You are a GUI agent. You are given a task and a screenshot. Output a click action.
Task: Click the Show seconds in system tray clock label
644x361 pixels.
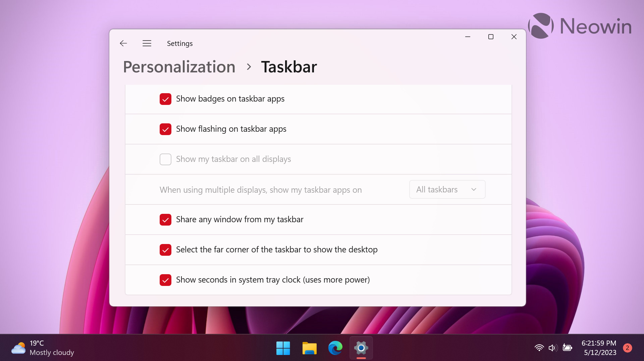click(273, 280)
